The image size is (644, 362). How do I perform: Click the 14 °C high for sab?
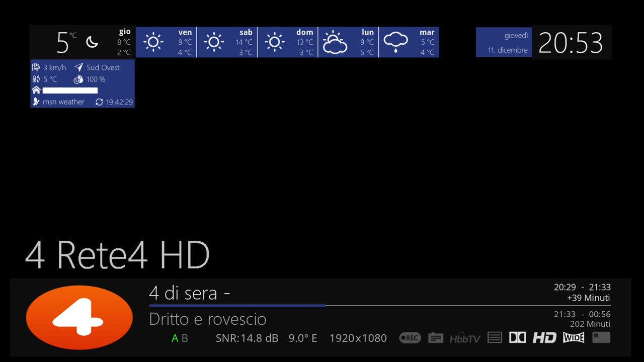point(244,42)
